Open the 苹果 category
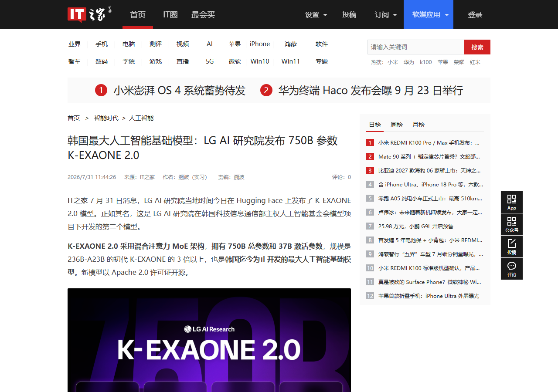 (235, 44)
